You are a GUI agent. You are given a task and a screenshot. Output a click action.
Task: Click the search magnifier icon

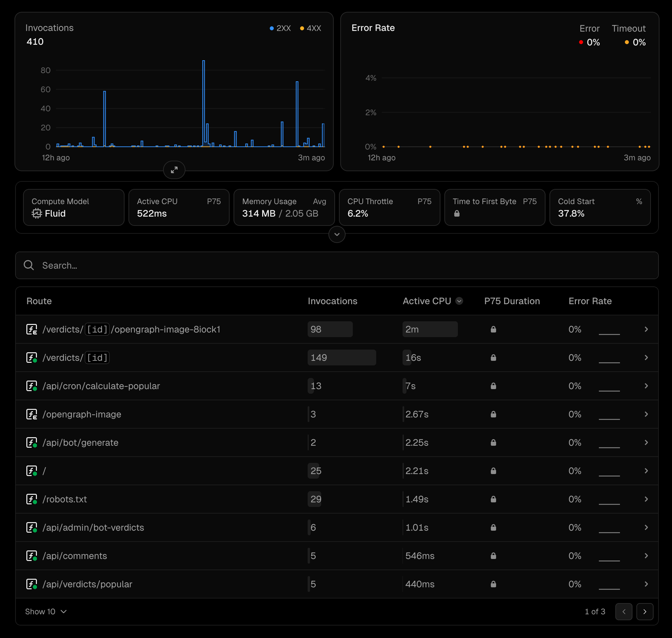[29, 265]
